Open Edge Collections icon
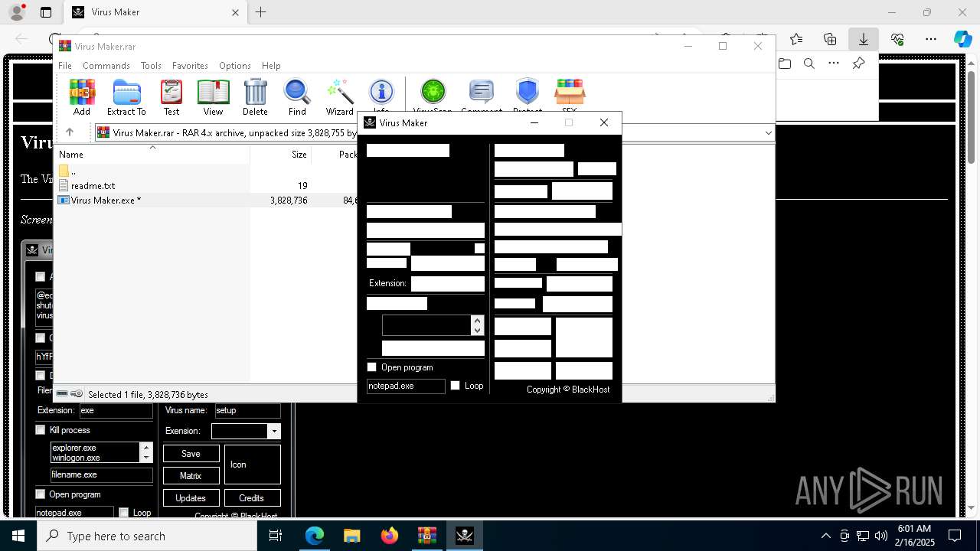This screenshot has height=551, width=980. click(x=830, y=39)
